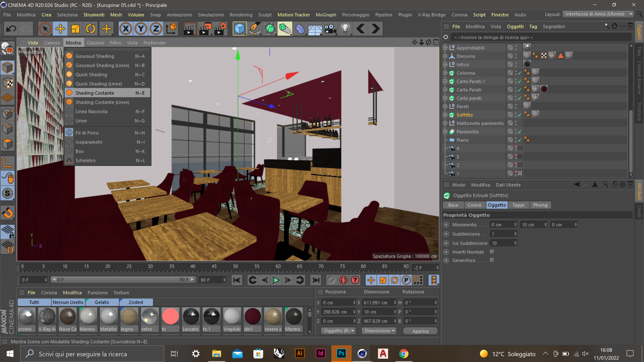Select the Rotate tool icon
Screen dimensions: 644x362
click(x=91, y=29)
